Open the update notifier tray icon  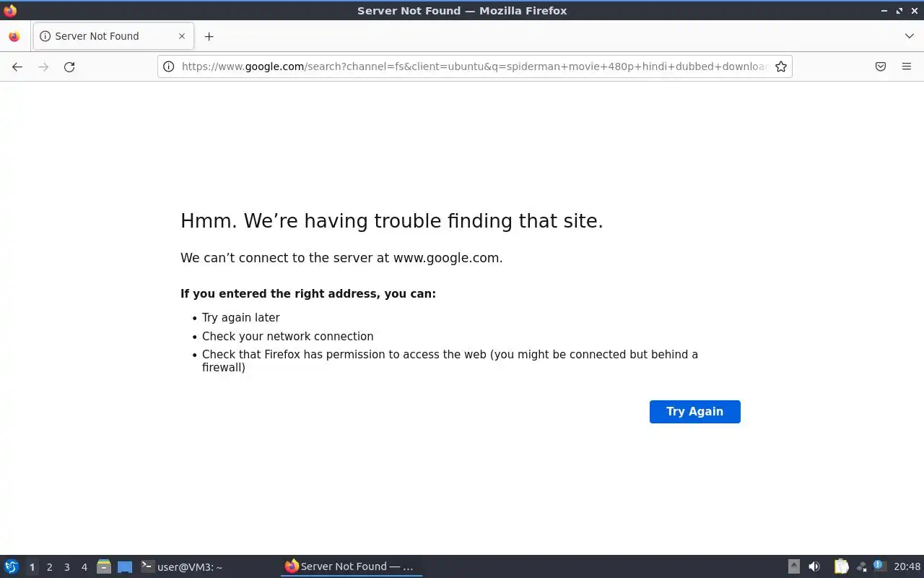click(879, 565)
